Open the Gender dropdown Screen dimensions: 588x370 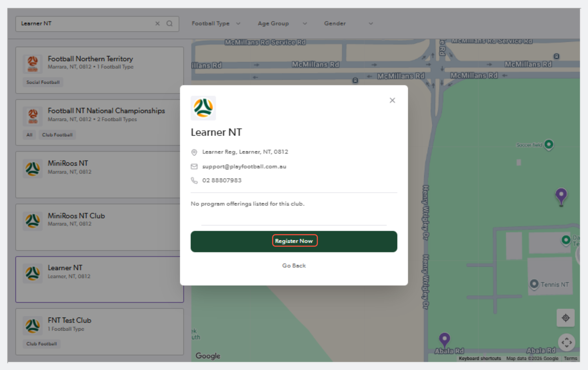tap(348, 24)
